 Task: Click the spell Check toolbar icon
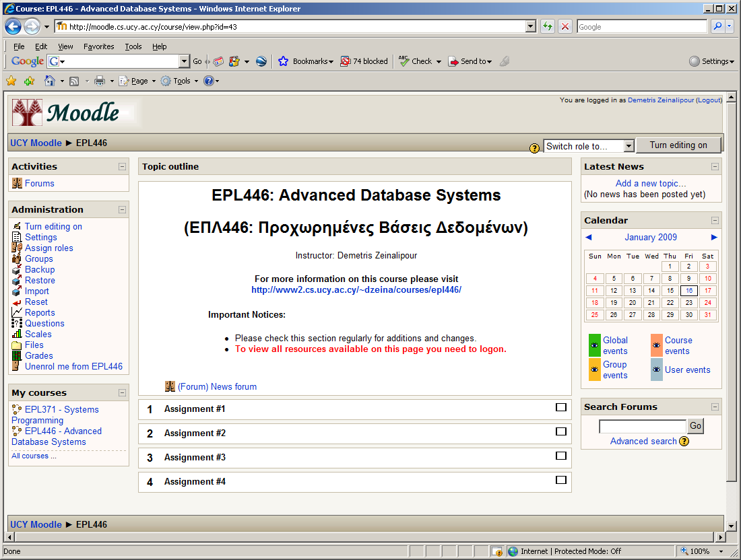pyautogui.click(x=404, y=61)
